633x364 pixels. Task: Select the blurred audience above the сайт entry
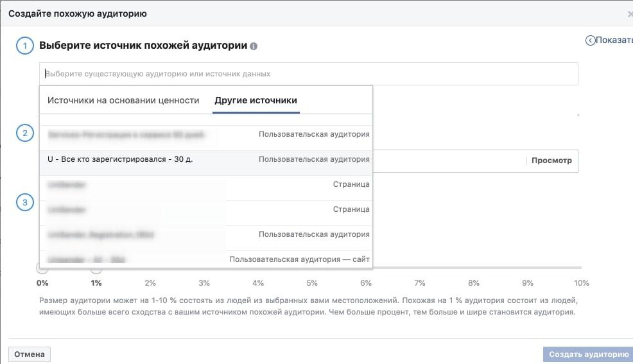coord(206,234)
